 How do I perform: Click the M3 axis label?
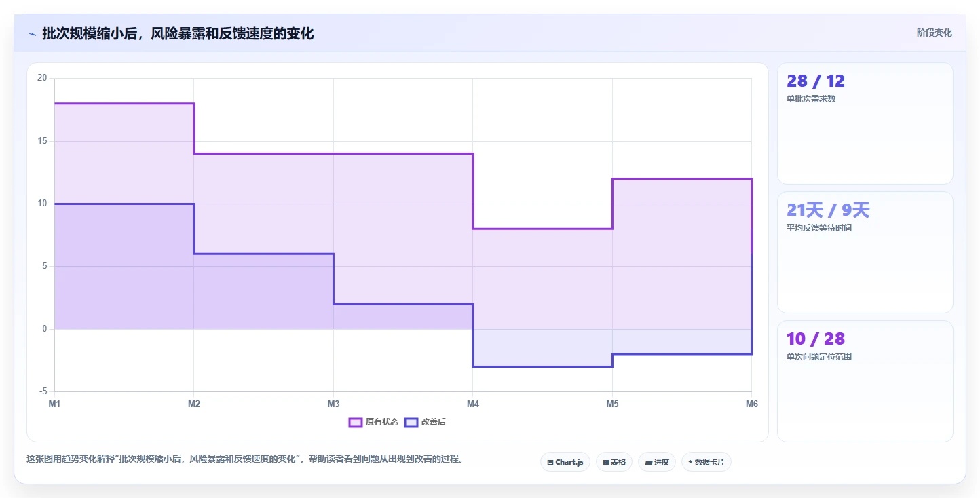tap(333, 404)
